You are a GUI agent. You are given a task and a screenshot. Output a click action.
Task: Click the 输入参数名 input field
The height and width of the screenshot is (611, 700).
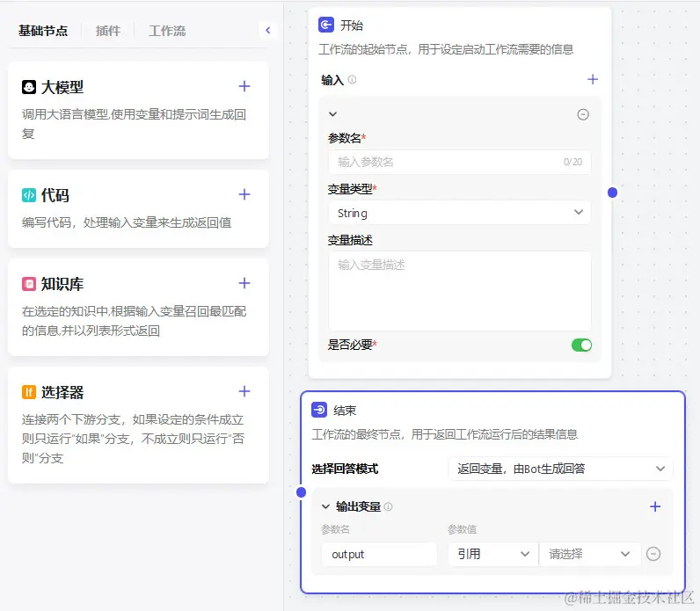(x=459, y=162)
